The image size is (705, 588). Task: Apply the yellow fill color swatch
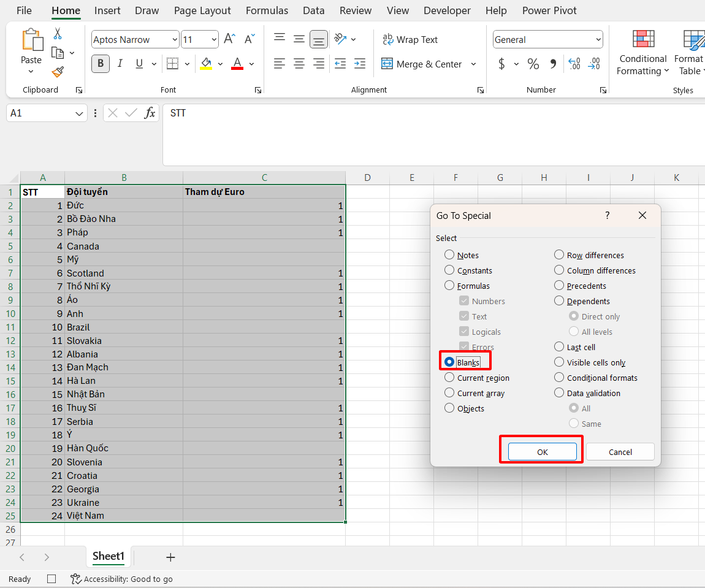pos(206,64)
